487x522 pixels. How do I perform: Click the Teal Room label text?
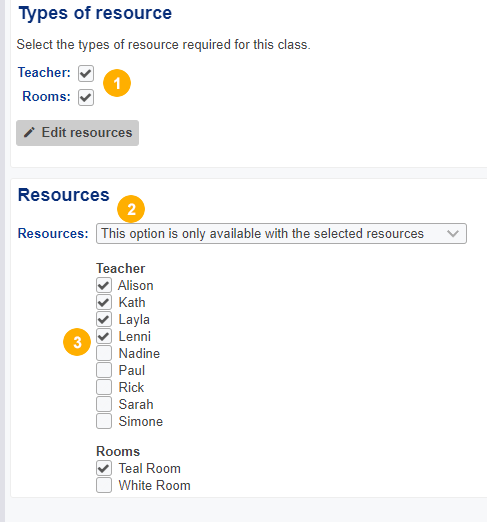pos(149,468)
